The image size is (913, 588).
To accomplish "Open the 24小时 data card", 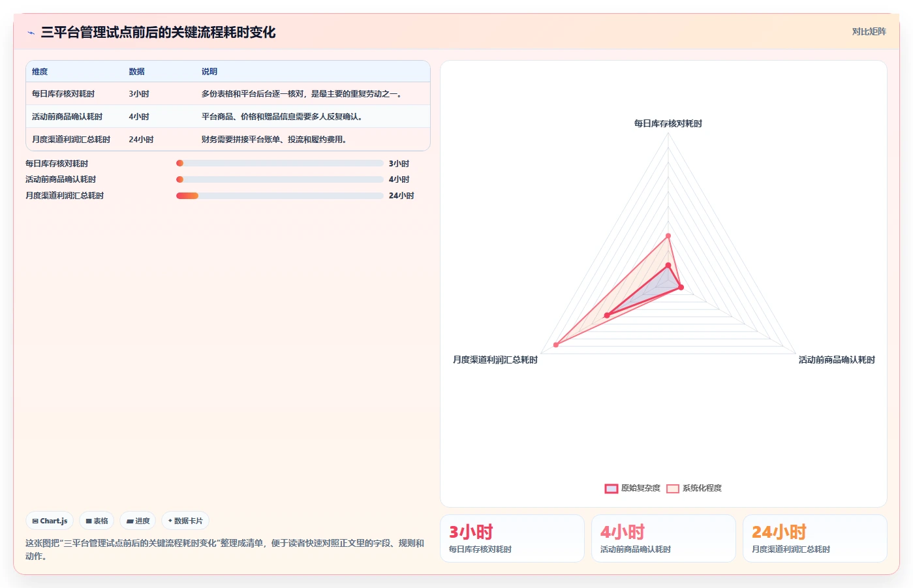I will [815, 538].
